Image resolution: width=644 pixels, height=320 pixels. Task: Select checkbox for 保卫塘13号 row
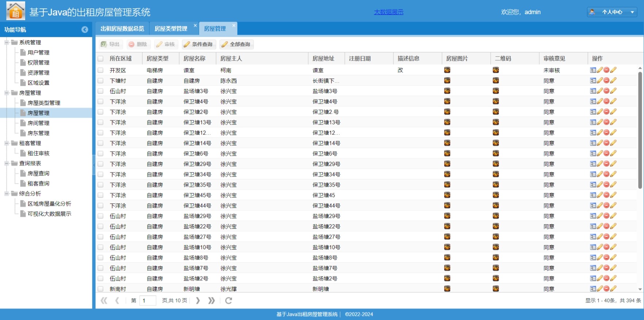pos(100,122)
